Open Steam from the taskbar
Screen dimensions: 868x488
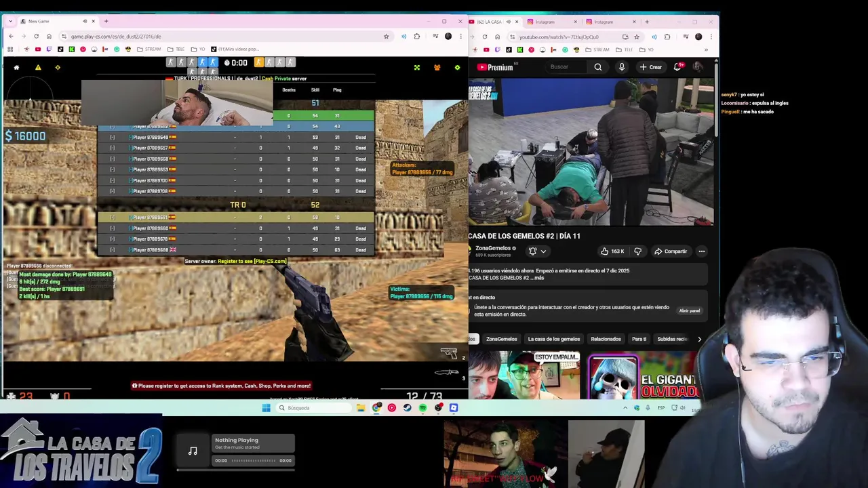407,408
